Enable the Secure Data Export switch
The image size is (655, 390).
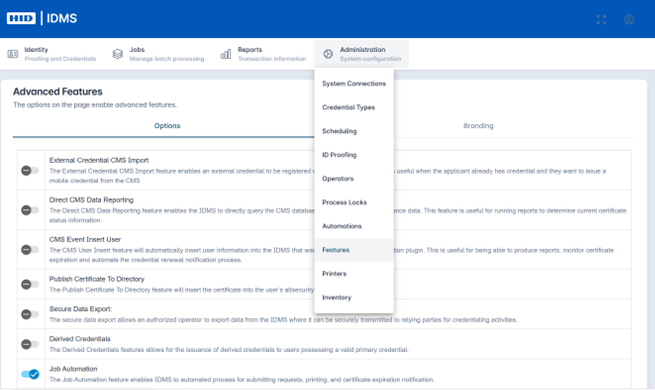click(30, 314)
